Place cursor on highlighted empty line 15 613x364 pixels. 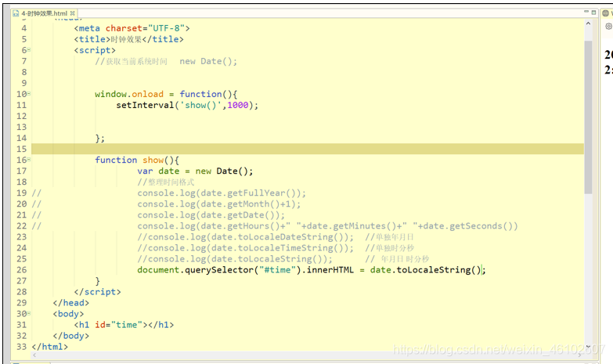coord(307,149)
